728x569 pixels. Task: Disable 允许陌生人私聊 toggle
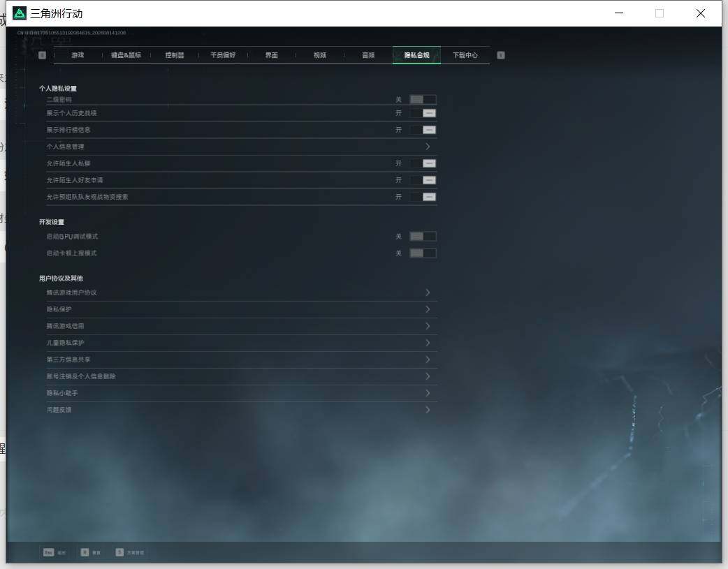point(423,163)
